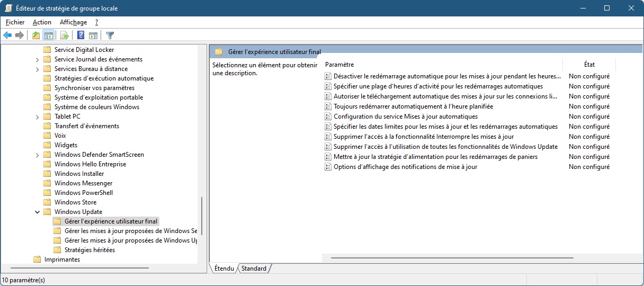This screenshot has height=286, width=644.
Task: Click folder icon next to Voix
Action: tap(47, 136)
